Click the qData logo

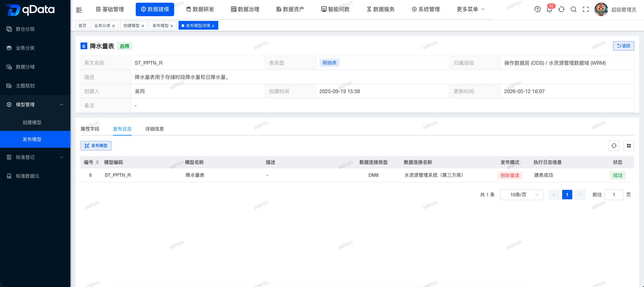30,10
